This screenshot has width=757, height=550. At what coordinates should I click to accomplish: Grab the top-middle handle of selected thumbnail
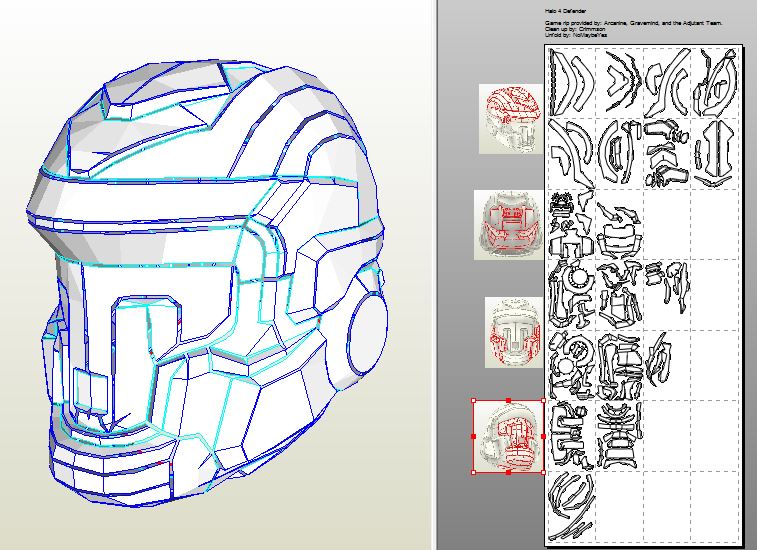coord(508,401)
